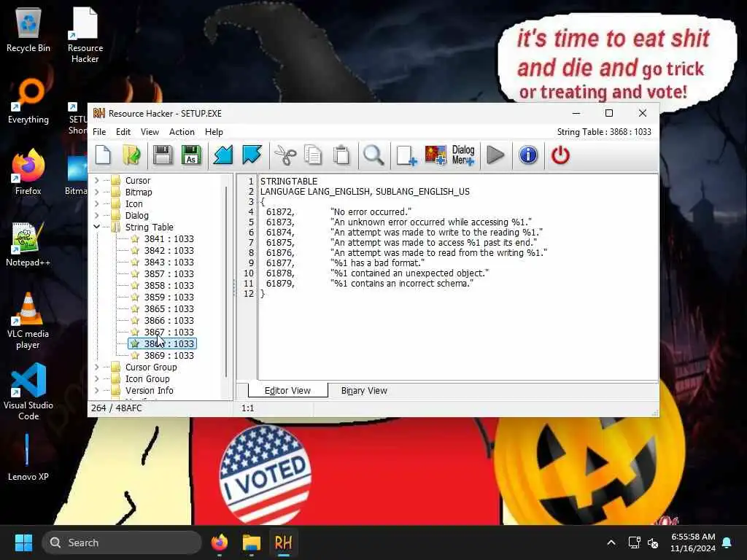Open Visual Studio Code desktop shortcut
The height and width of the screenshot is (560, 747).
point(28,392)
